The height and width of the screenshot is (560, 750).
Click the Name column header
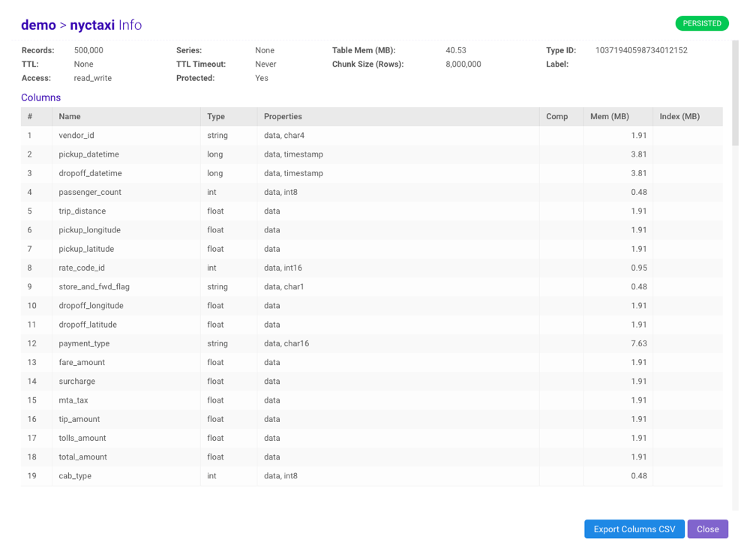pyautogui.click(x=70, y=116)
